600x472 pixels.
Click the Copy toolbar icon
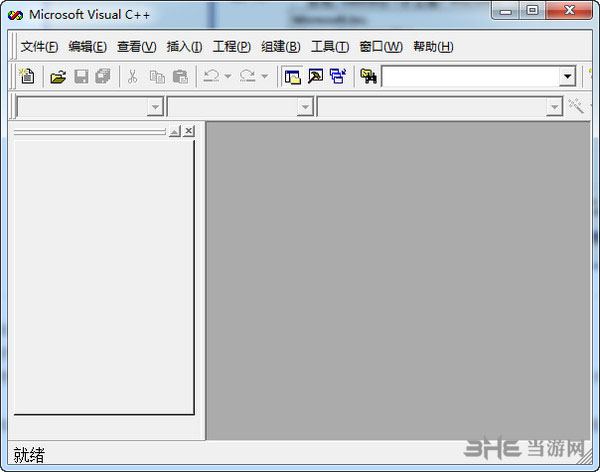tap(157, 77)
